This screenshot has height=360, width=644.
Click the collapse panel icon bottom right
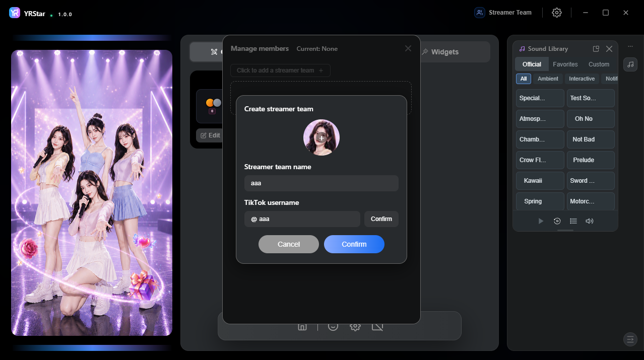pyautogui.click(x=630, y=339)
